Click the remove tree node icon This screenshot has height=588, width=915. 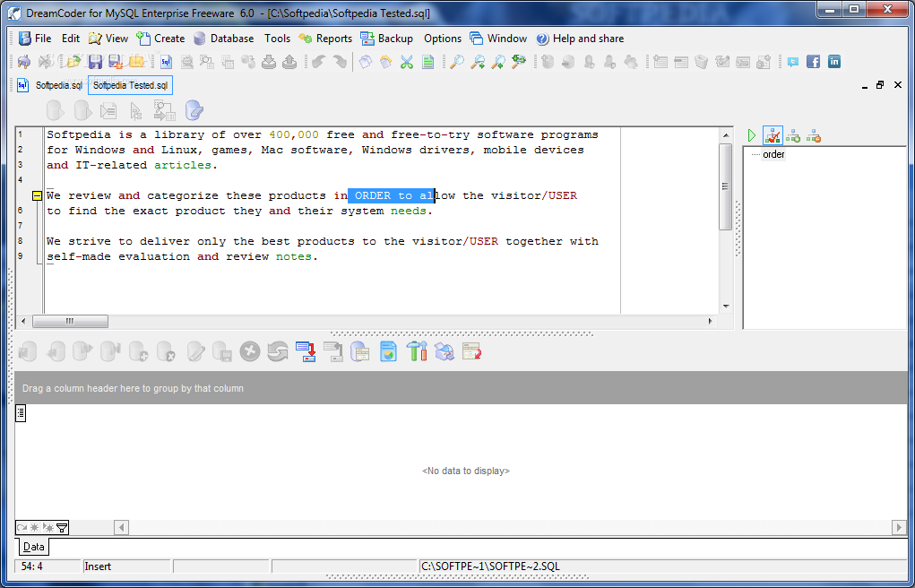[814, 136]
